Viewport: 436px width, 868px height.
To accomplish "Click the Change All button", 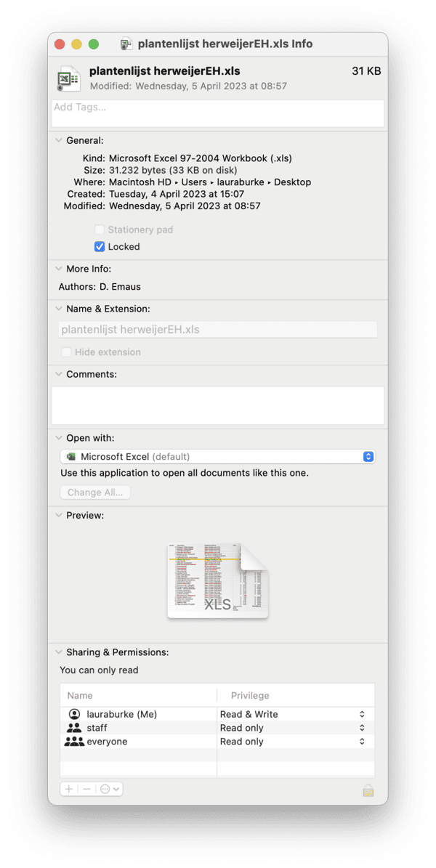I will point(94,492).
